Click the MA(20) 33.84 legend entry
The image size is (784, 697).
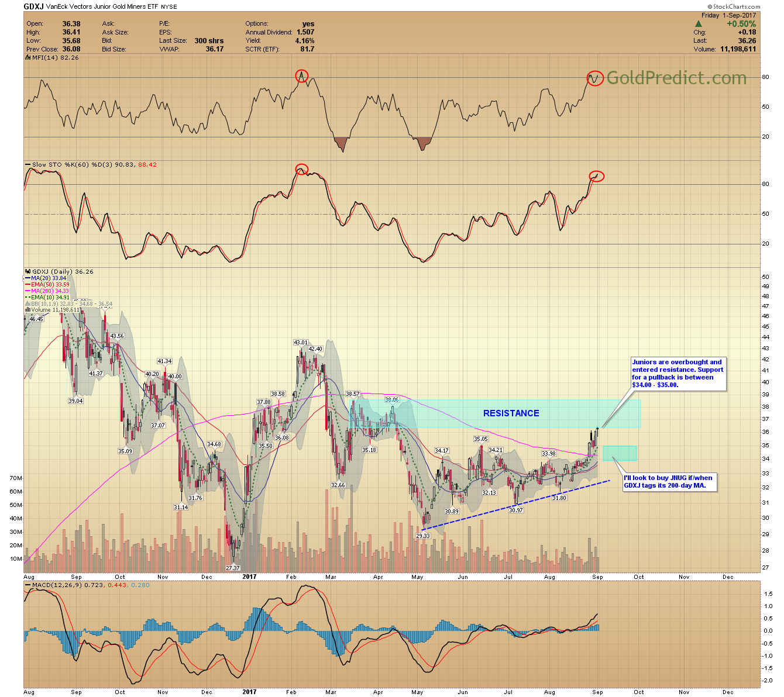point(47,278)
